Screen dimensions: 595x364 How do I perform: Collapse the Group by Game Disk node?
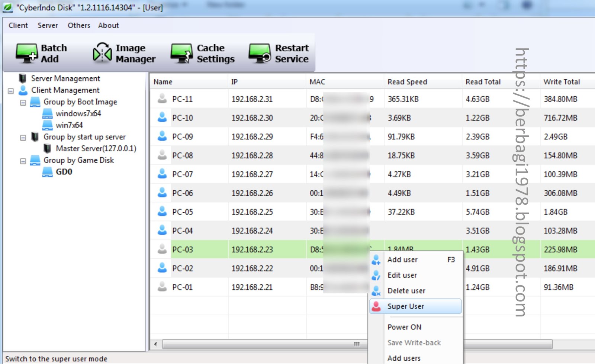coord(23,161)
